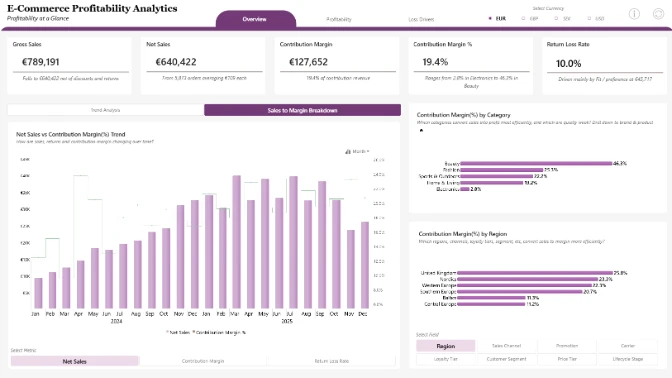The width and height of the screenshot is (672, 378).
Task: Select the Promotion field button
Action: [567, 346]
